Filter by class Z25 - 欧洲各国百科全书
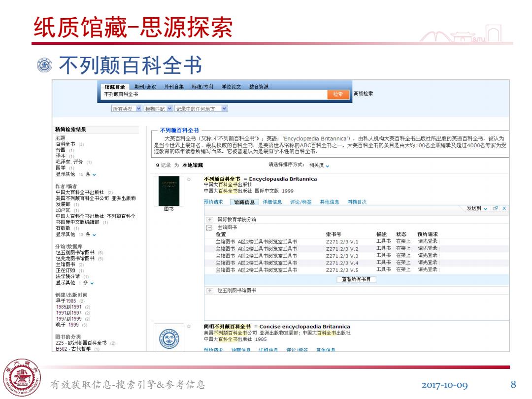532x399 pixels. 86,343
